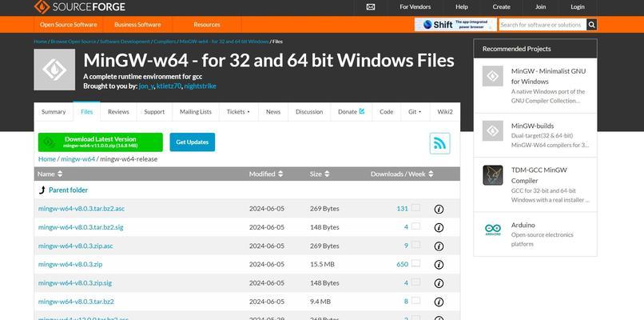Open the RSS feed icon
Screen dimensions: 644x320
tap(440, 143)
